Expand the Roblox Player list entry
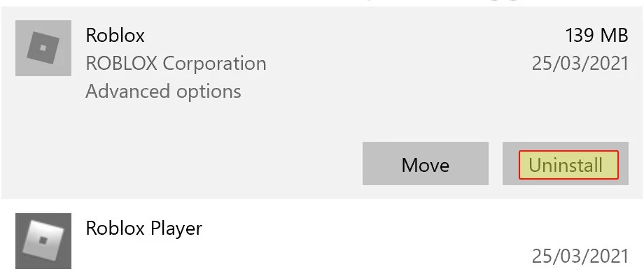This screenshot has width=644, height=276. [322, 241]
